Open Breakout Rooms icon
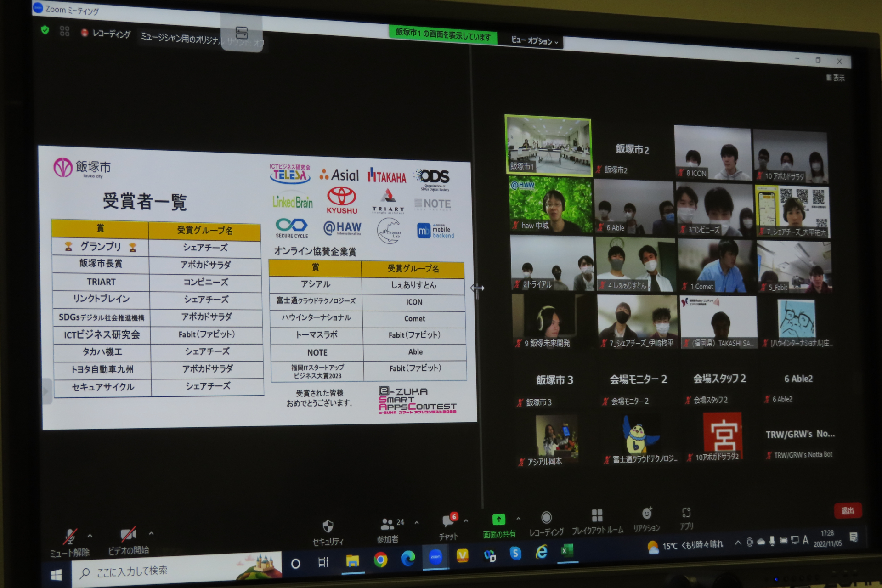 pyautogui.click(x=597, y=516)
